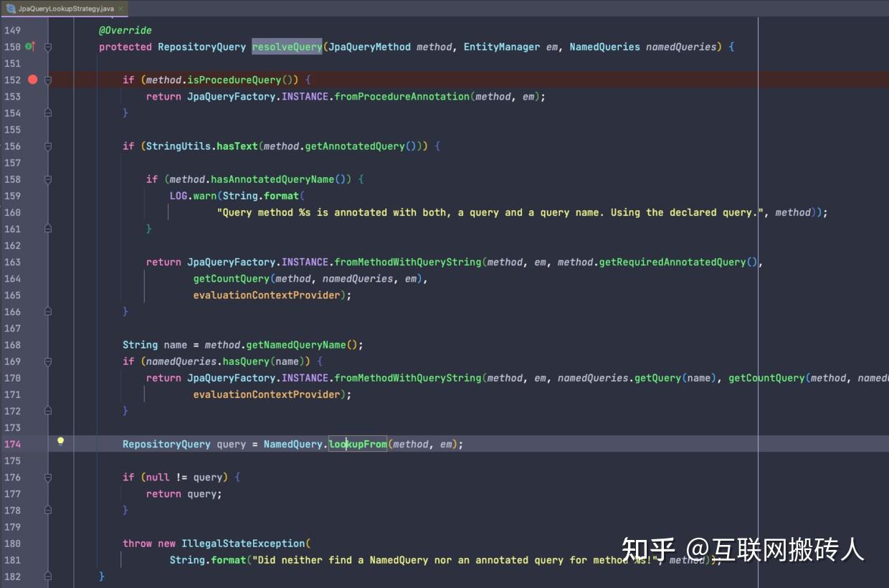889x588 pixels.
Task: Close the JpaQueryLookupStrategy.java tab
Action: point(120,9)
